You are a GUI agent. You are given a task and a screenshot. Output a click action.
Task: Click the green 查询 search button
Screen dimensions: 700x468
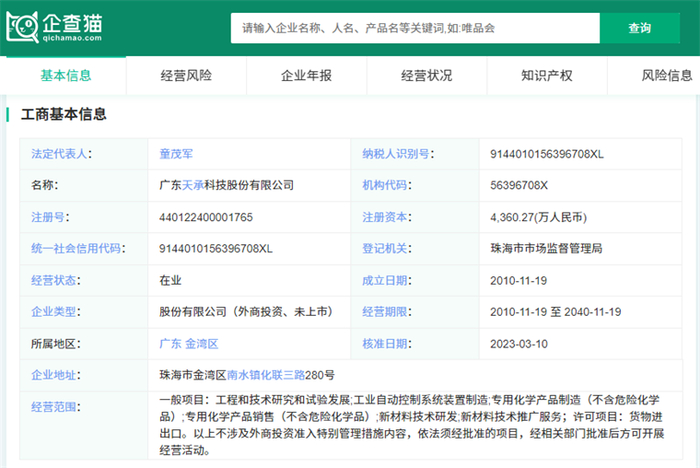[639, 28]
